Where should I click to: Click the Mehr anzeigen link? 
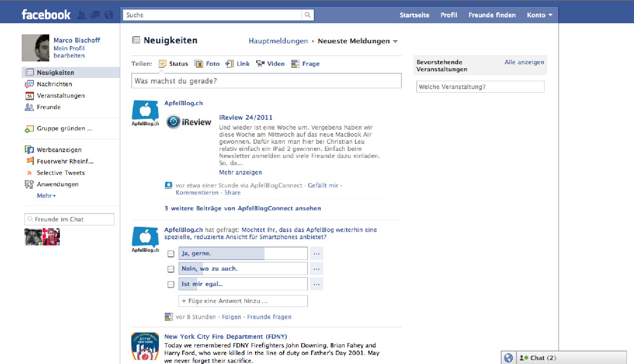[x=240, y=173]
